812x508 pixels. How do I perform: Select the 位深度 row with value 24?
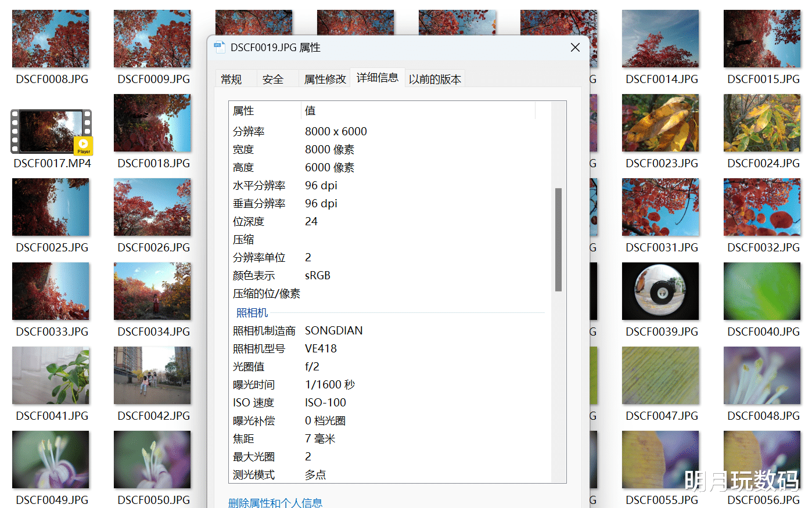(x=390, y=222)
